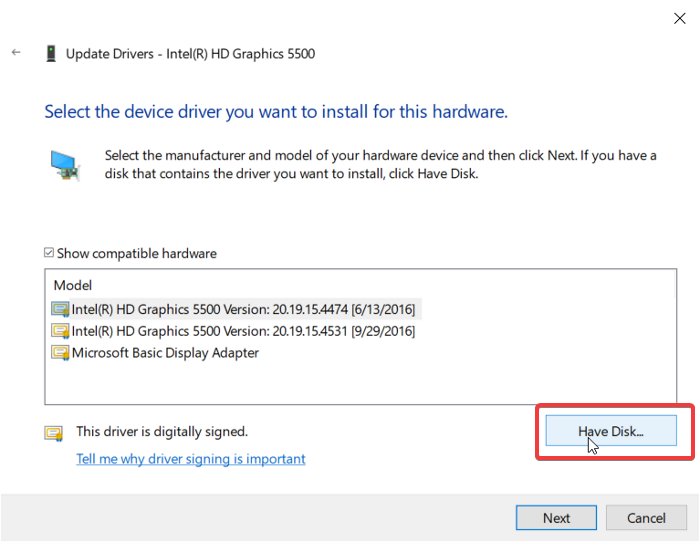Click the digitally signed certificate icon
The width and height of the screenshot is (700, 542).
coord(53,433)
